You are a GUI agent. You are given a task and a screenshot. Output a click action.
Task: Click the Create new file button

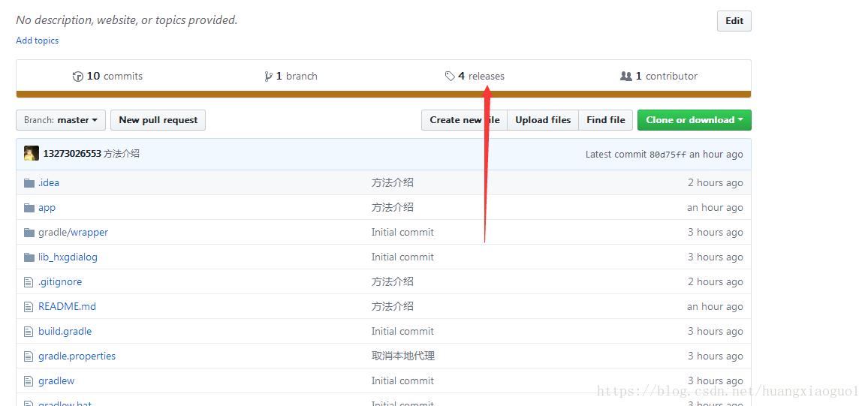465,120
